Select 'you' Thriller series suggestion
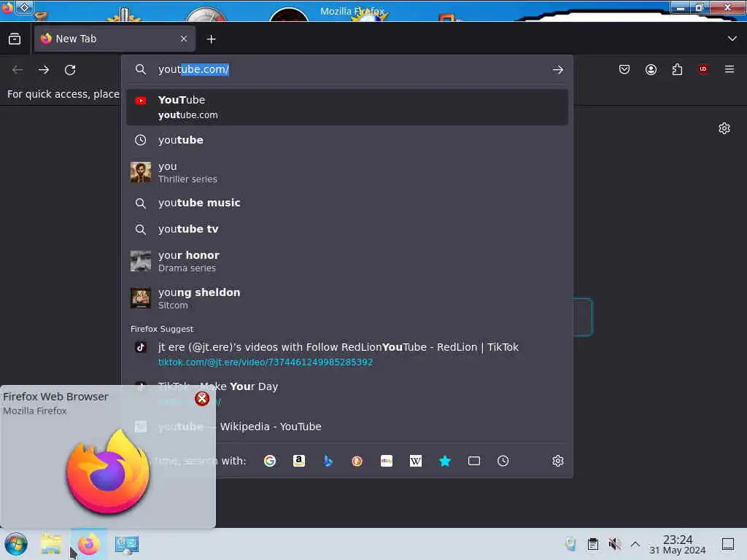Viewport: 747px width, 560px height. pyautogui.click(x=347, y=172)
